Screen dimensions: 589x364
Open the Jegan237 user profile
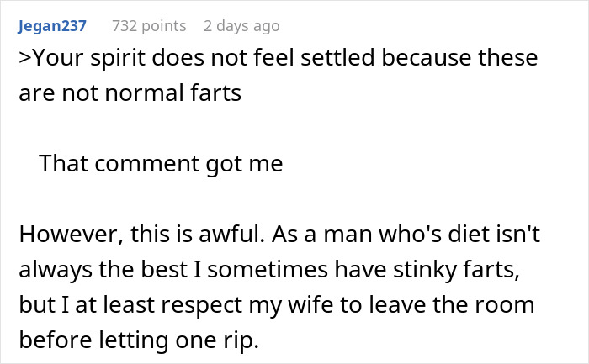pos(52,26)
